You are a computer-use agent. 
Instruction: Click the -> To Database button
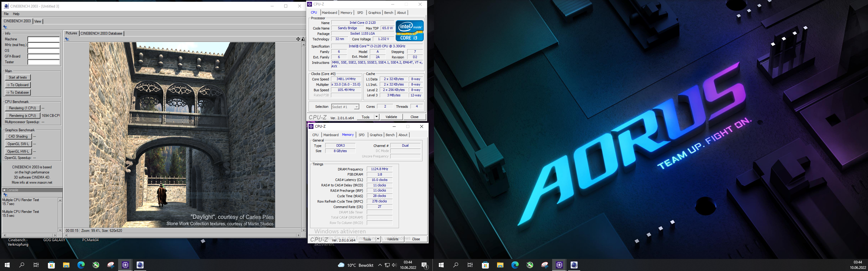click(x=18, y=92)
